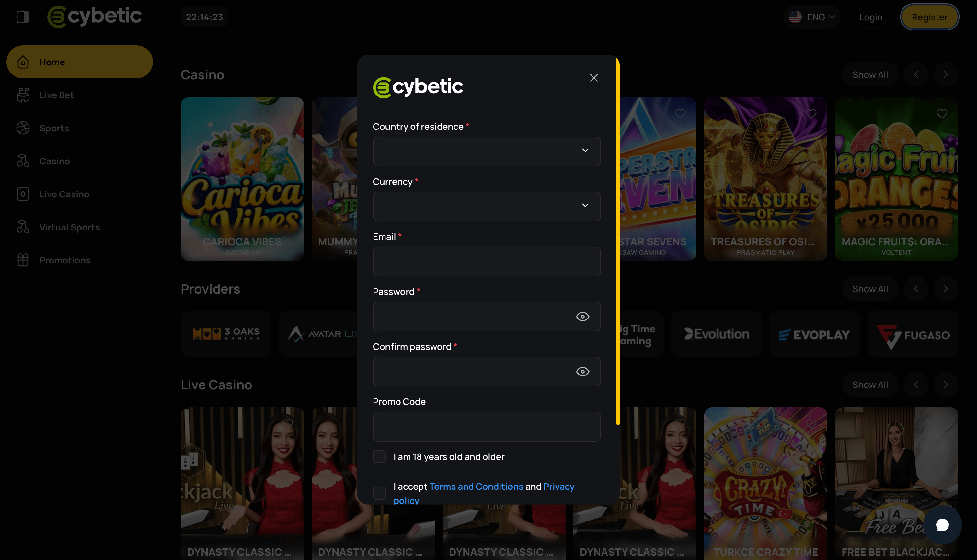This screenshot has width=977, height=560.
Task: Open the live chat bubble
Action: (942, 525)
